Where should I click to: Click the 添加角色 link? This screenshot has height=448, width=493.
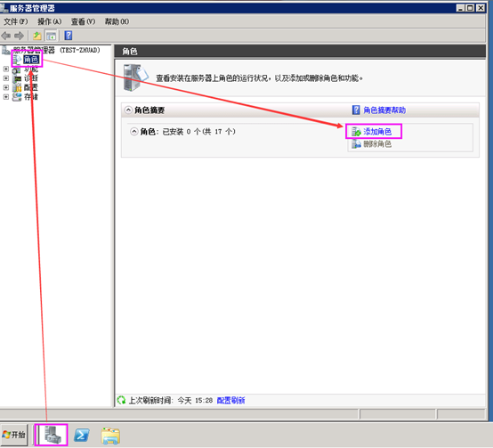[377, 132]
